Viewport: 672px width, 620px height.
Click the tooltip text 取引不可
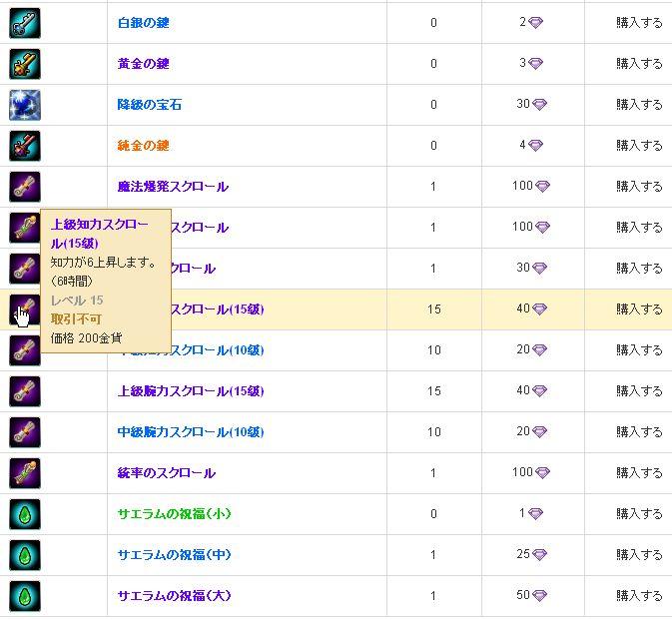pos(76,319)
